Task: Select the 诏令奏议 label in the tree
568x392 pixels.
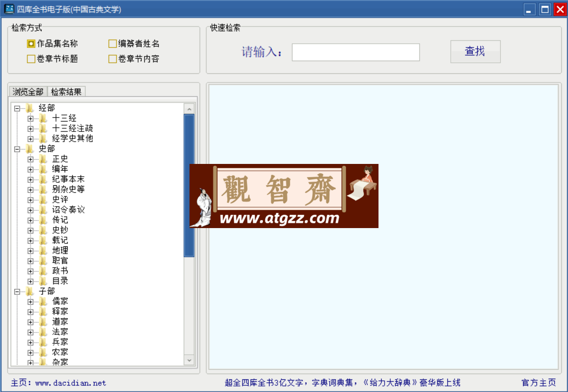Action: pyautogui.click(x=68, y=210)
